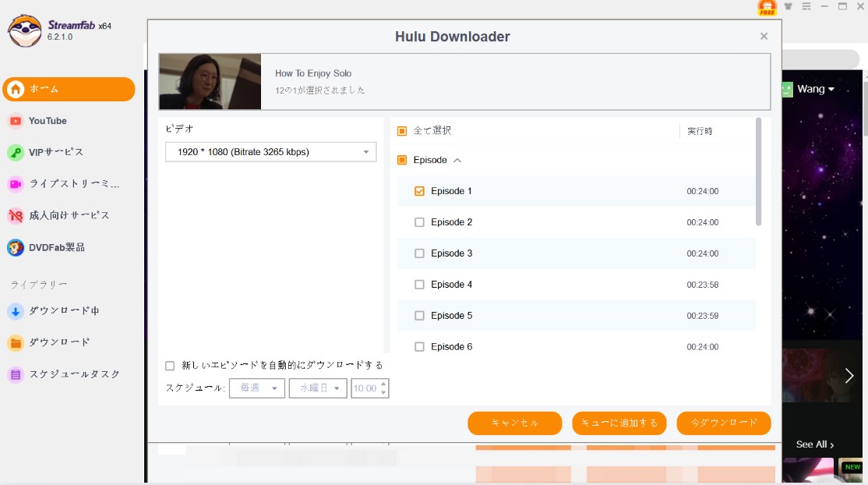
Task: Click the next arrow on carousel
Action: 849,376
